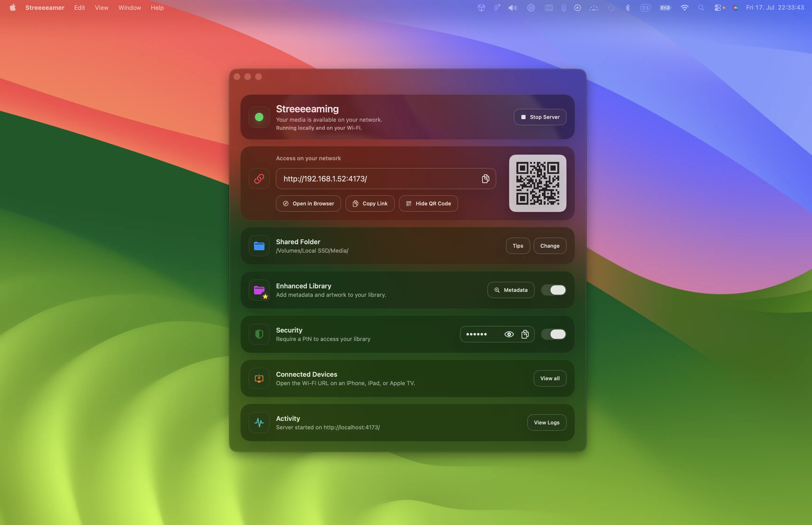Open Spotlight search magnifier

click(x=701, y=8)
